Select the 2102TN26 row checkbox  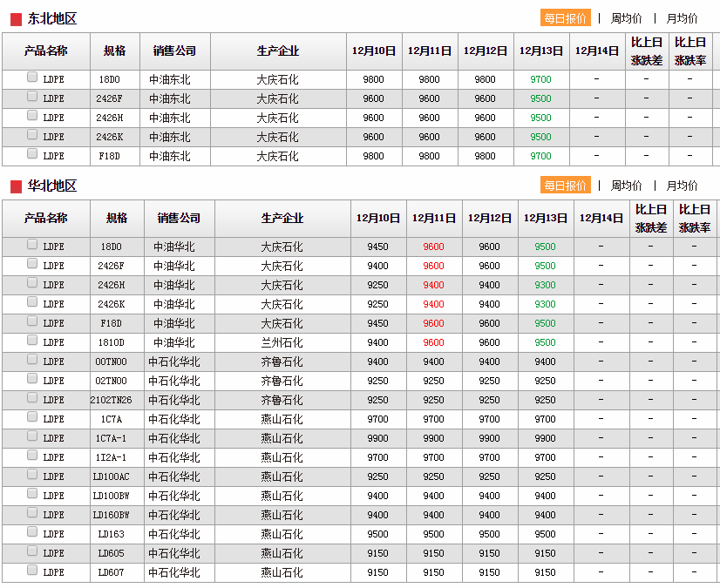[32, 397]
